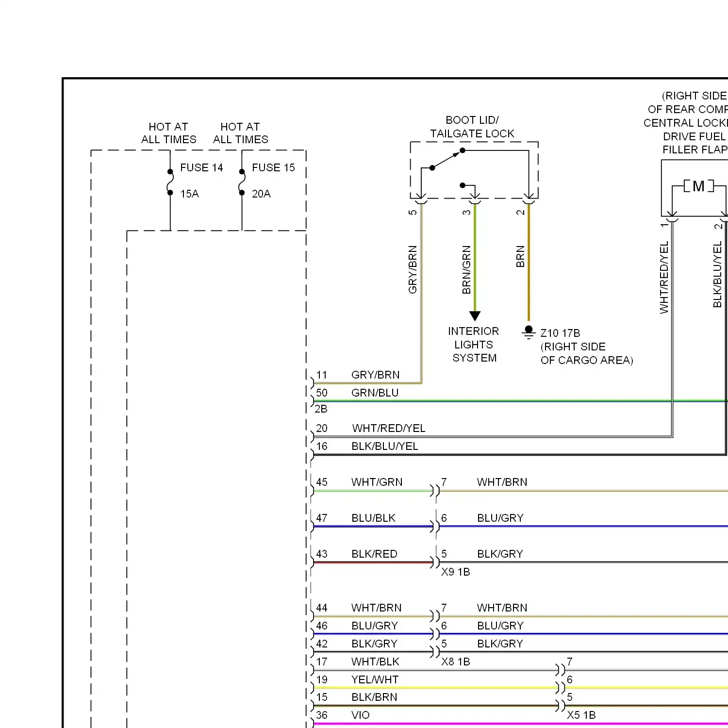Image resolution: width=728 pixels, height=728 pixels.
Task: Click the vertical BRN/GRN wire label
Action: click(466, 270)
